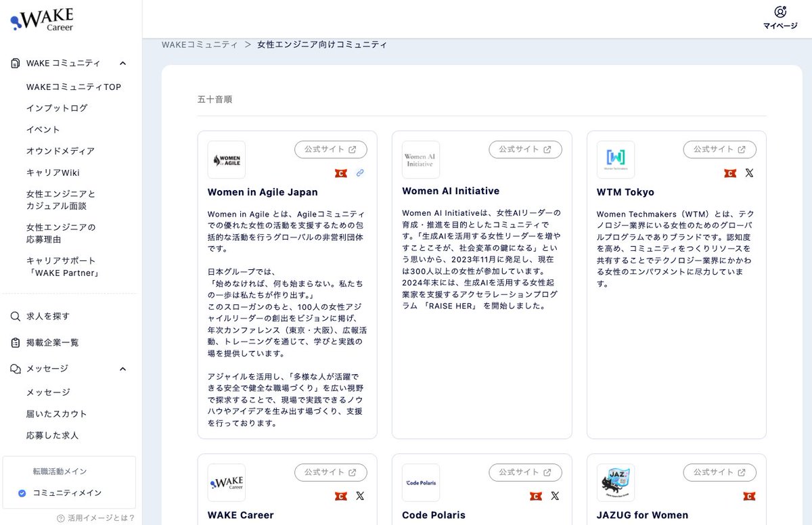Image resolution: width=812 pixels, height=525 pixels.
Task: Click Women in Agile Japan logo thumbnail
Action: click(227, 160)
